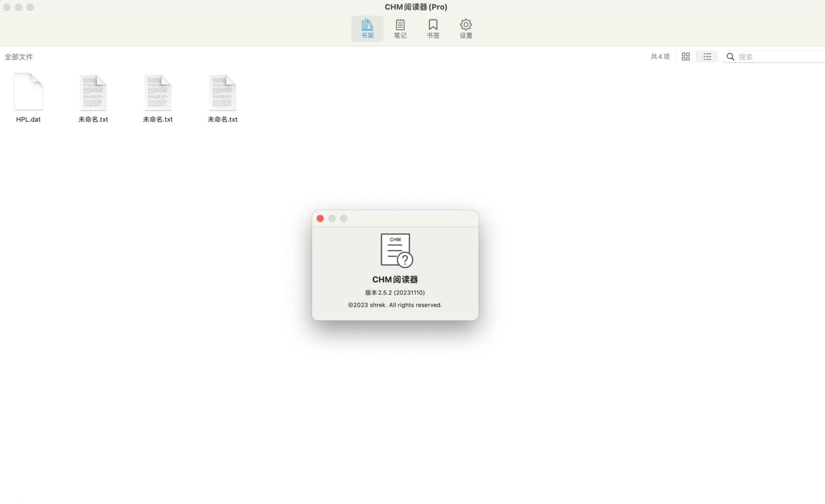Click the 共4项 item count
This screenshot has height=504, width=825.
(x=660, y=57)
